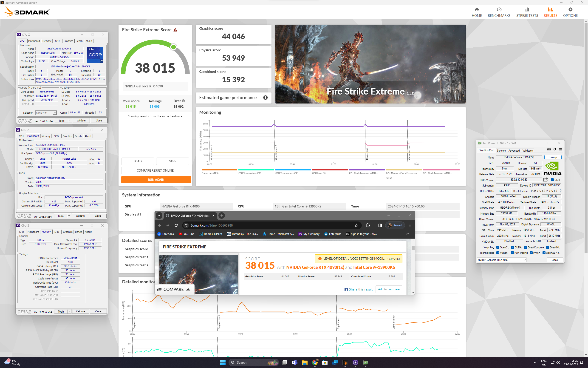Viewport: 588px width, 368px height.
Task: Click the LOAD button in 3DMark
Action: coord(138,161)
